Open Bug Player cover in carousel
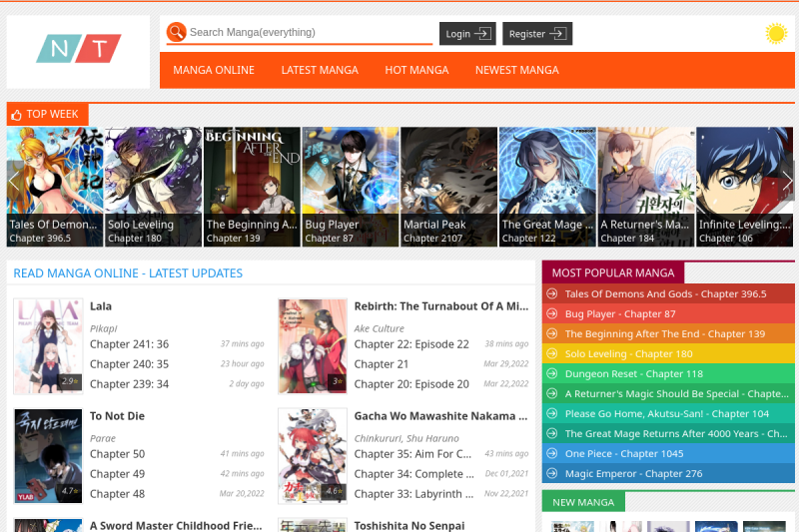This screenshot has height=532, width=799. pyautogui.click(x=351, y=187)
